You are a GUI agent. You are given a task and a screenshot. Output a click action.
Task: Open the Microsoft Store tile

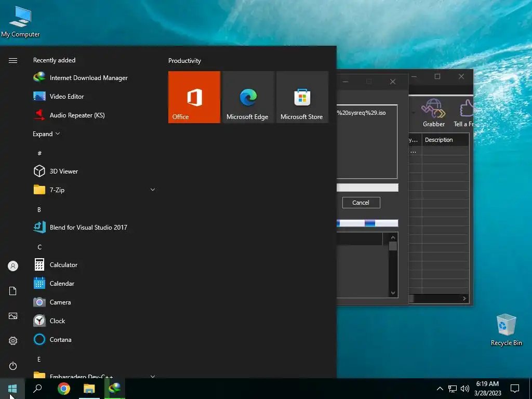[x=302, y=97]
